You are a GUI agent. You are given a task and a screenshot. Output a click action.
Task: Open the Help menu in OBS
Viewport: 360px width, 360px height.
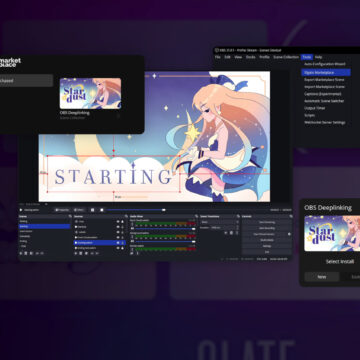point(318,57)
